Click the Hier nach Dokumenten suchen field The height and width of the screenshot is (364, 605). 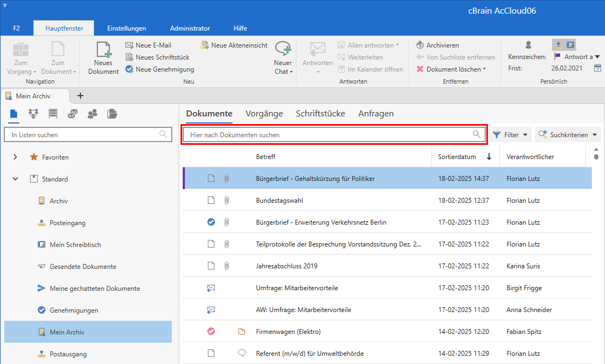tap(328, 134)
